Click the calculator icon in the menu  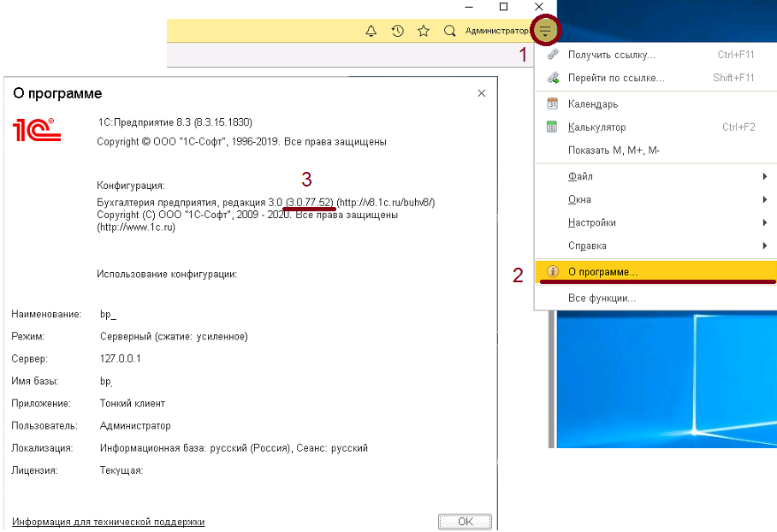pos(552,127)
